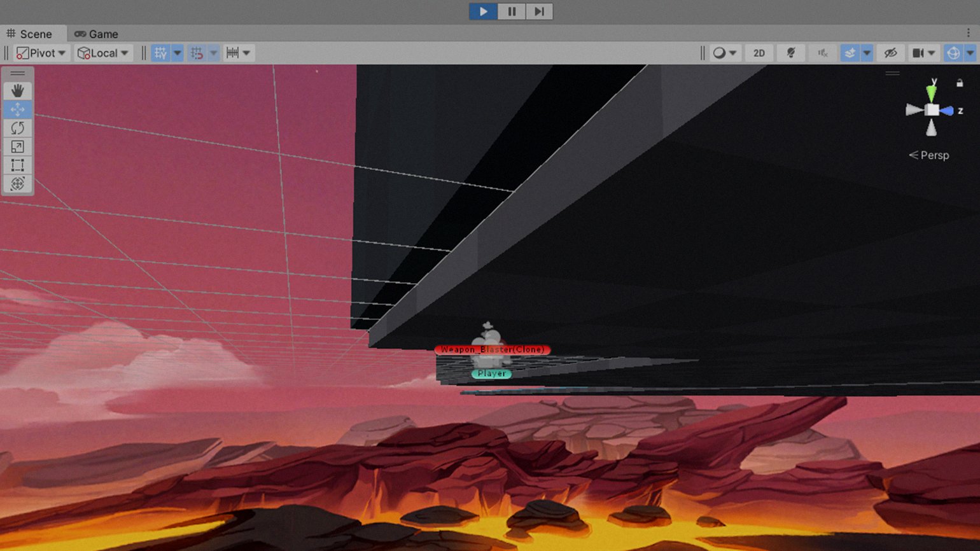Image resolution: width=980 pixels, height=551 pixels.
Task: Open the Scene tab
Action: (29, 34)
